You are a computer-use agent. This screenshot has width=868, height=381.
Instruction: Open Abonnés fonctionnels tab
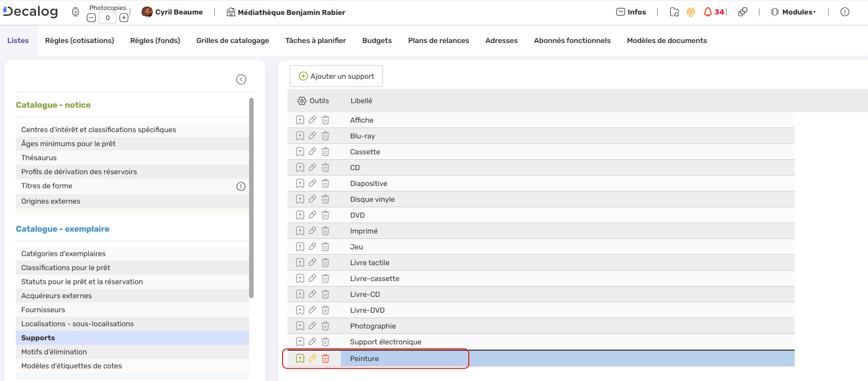coord(572,40)
